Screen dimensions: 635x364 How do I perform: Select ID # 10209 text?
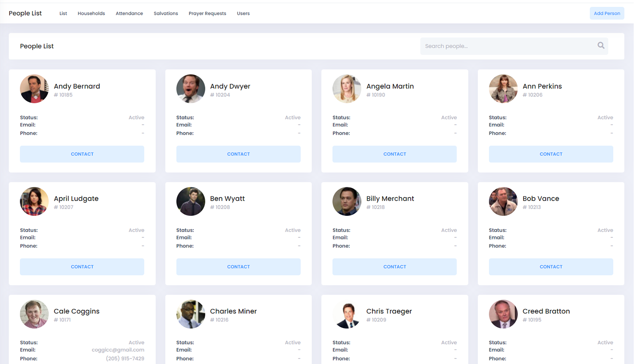pyautogui.click(x=376, y=320)
